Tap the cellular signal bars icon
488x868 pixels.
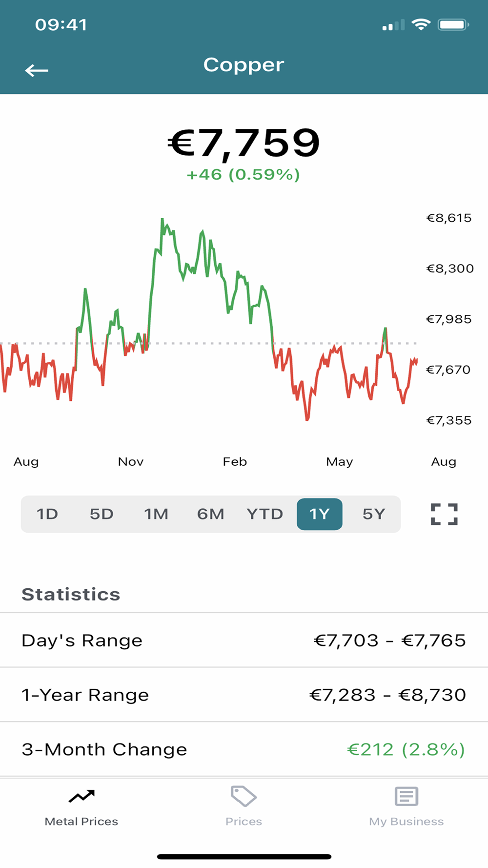point(393,25)
